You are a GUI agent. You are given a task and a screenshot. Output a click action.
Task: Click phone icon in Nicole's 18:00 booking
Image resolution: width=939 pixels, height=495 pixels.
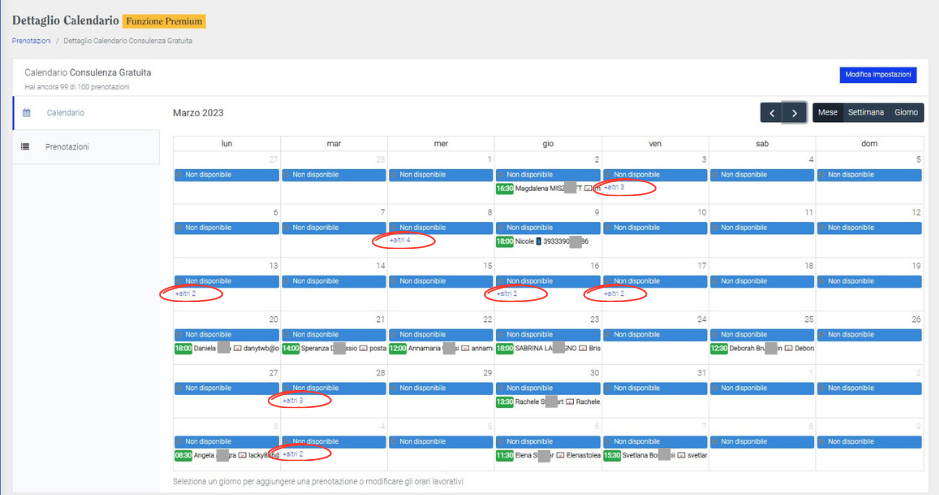click(538, 241)
